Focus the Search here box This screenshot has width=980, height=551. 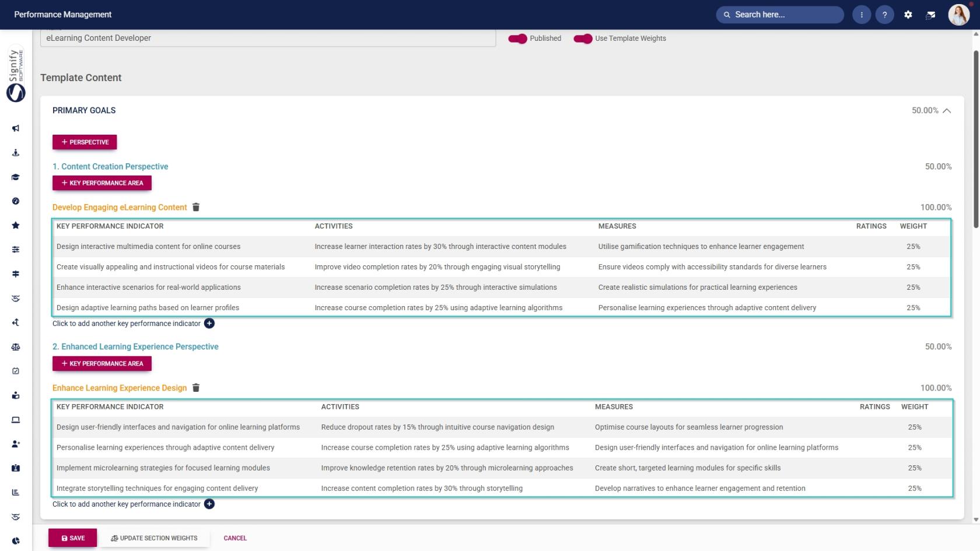pyautogui.click(x=780, y=15)
